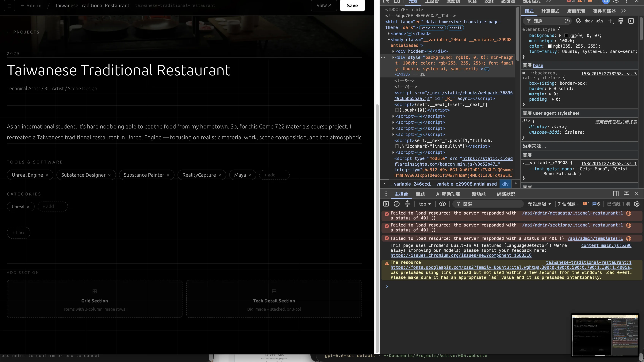This screenshot has width=644, height=362.
Task: Open /api/admin/templates:1 error source link
Action: tap(595, 238)
